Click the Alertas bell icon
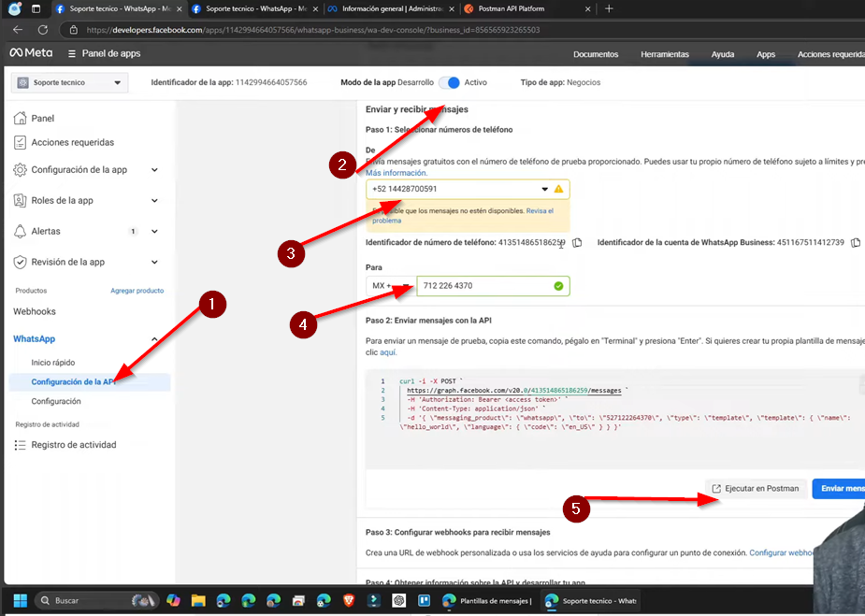The height and width of the screenshot is (616, 865). [x=20, y=231]
